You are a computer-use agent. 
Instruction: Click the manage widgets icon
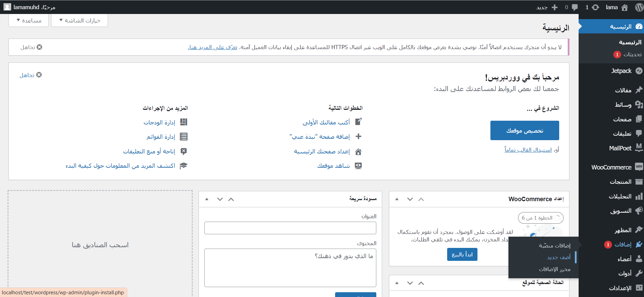coord(184,122)
